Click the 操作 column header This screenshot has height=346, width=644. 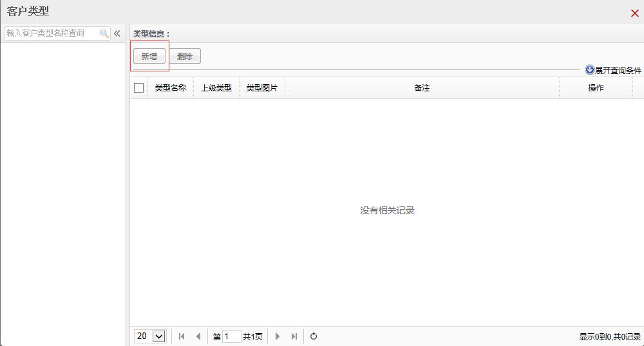pyautogui.click(x=596, y=88)
